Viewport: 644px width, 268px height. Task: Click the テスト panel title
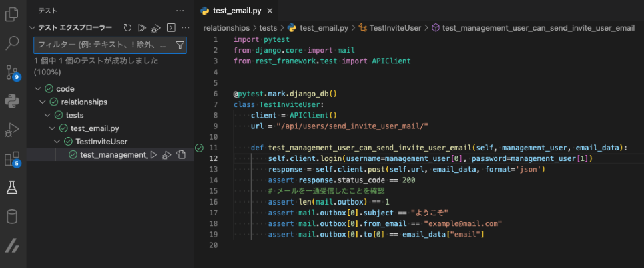pyautogui.click(x=48, y=11)
